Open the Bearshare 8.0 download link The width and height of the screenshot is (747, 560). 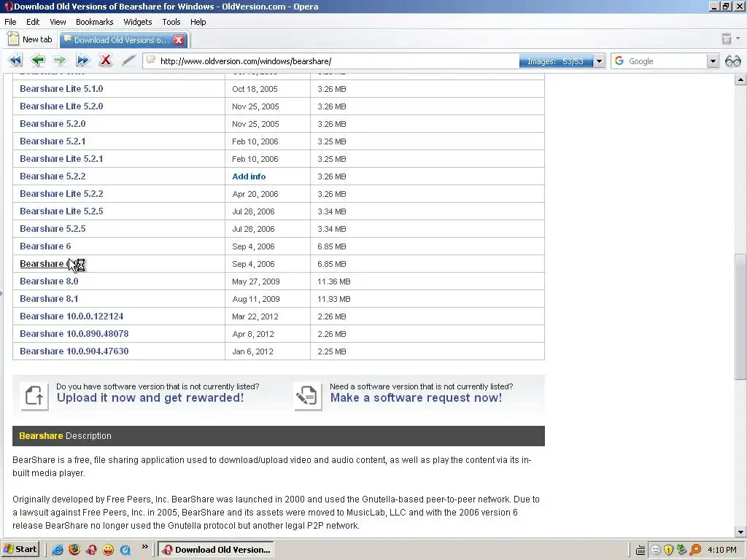tap(49, 281)
